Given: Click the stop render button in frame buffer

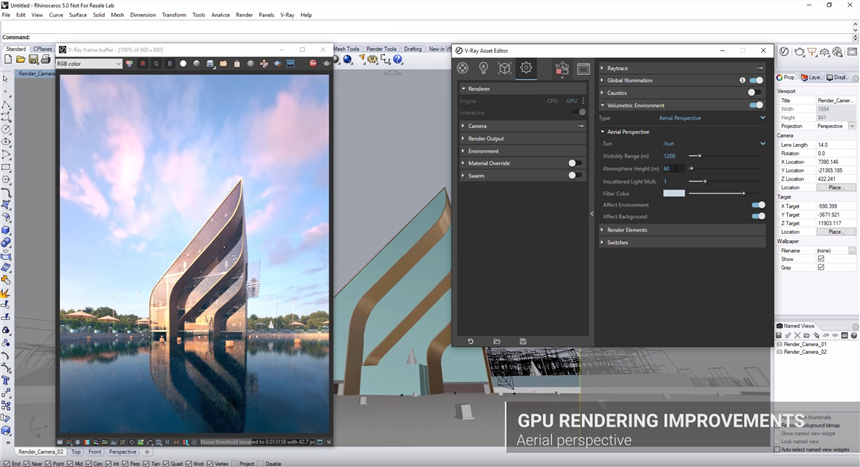Looking at the screenshot, I should pyautogui.click(x=313, y=64).
